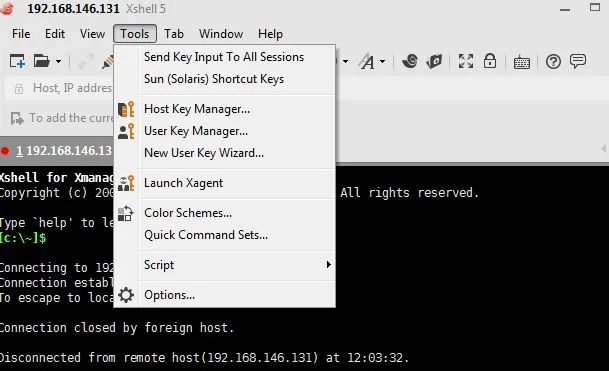
Task: Open the virtual keyboard icon
Action: click(x=522, y=62)
